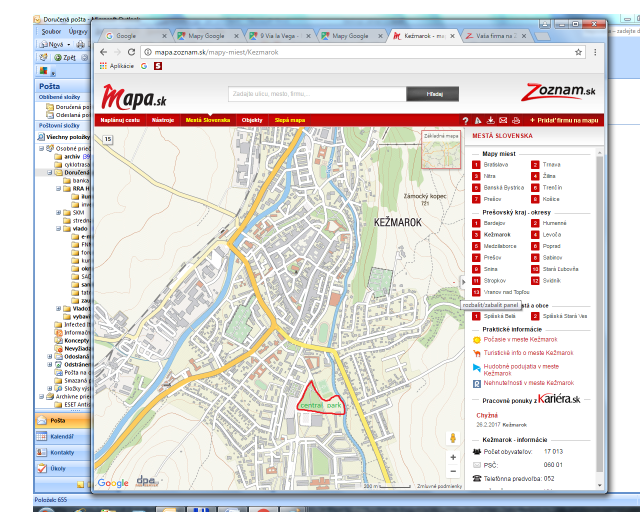Collapse Osobné priečinky in Outlook tree

tap(42, 149)
